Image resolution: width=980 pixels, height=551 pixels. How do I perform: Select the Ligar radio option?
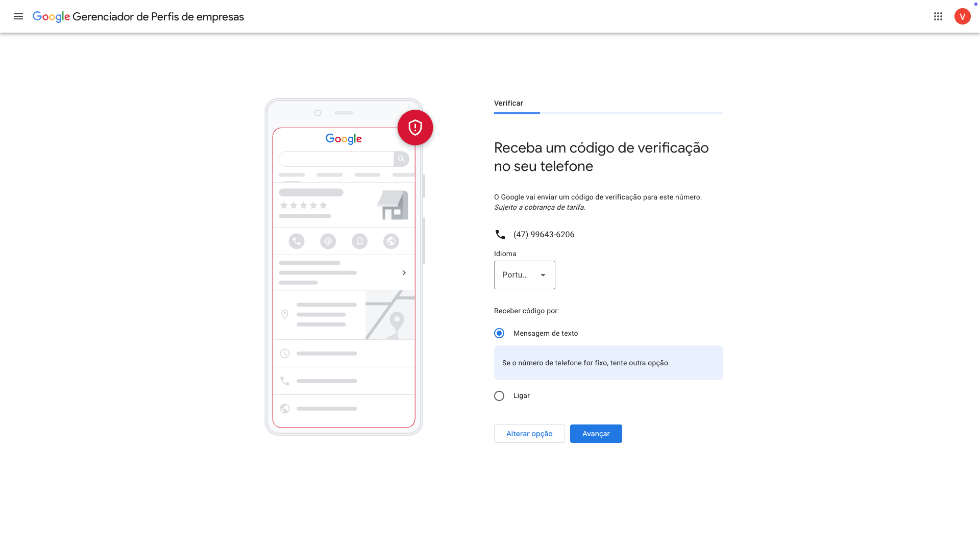[499, 396]
